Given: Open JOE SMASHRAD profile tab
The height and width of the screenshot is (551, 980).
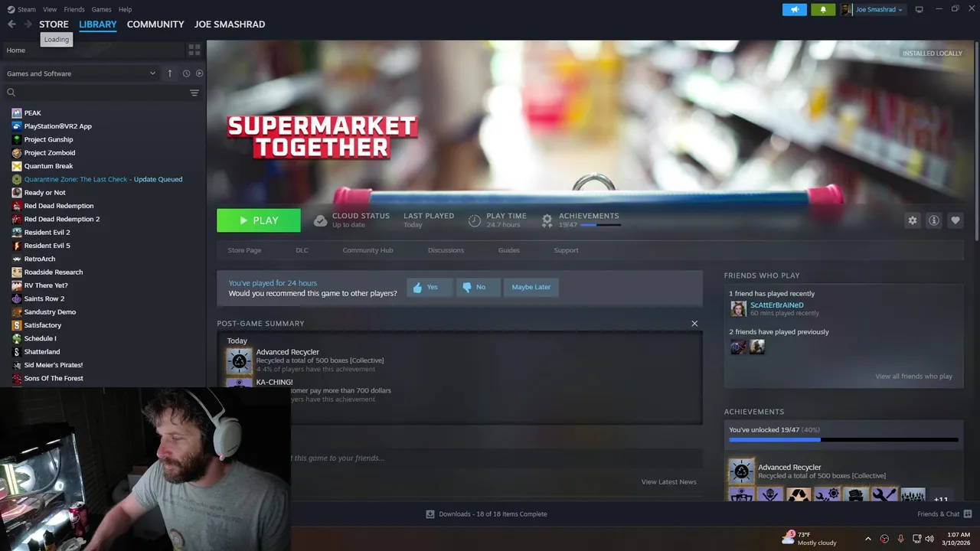Looking at the screenshot, I should pos(230,24).
